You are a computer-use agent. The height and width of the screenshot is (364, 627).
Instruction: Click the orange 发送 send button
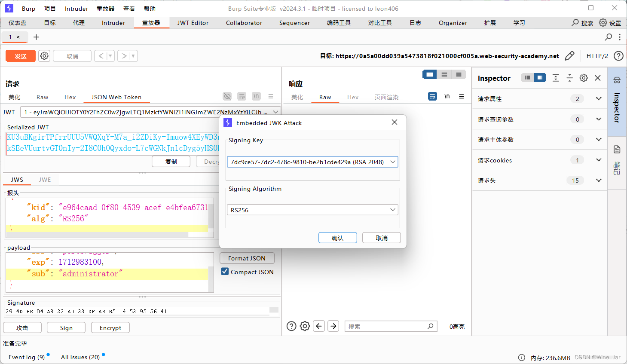tap(21, 56)
